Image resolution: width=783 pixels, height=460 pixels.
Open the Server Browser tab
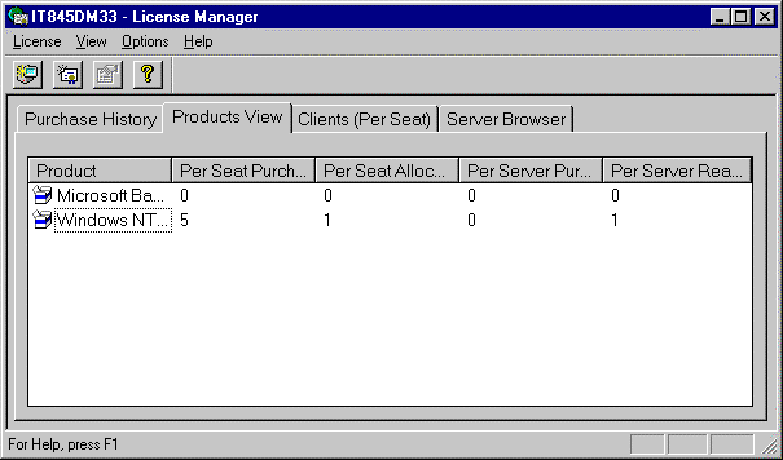506,119
